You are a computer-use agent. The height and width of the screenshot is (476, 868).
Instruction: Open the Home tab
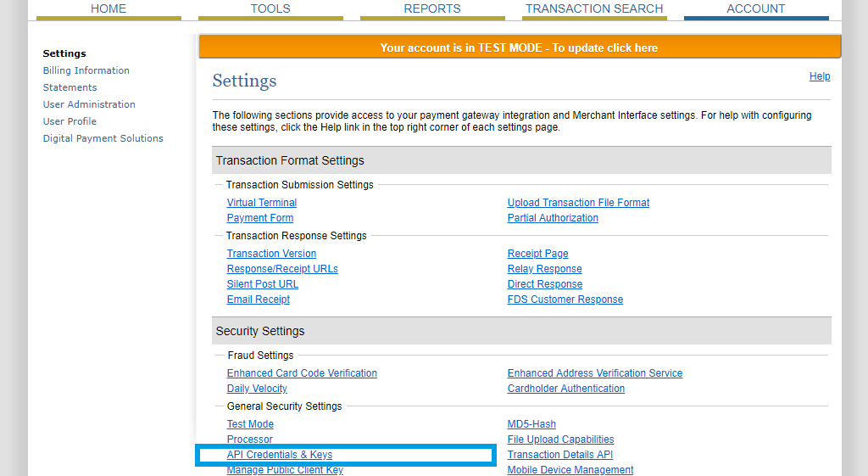pos(108,9)
